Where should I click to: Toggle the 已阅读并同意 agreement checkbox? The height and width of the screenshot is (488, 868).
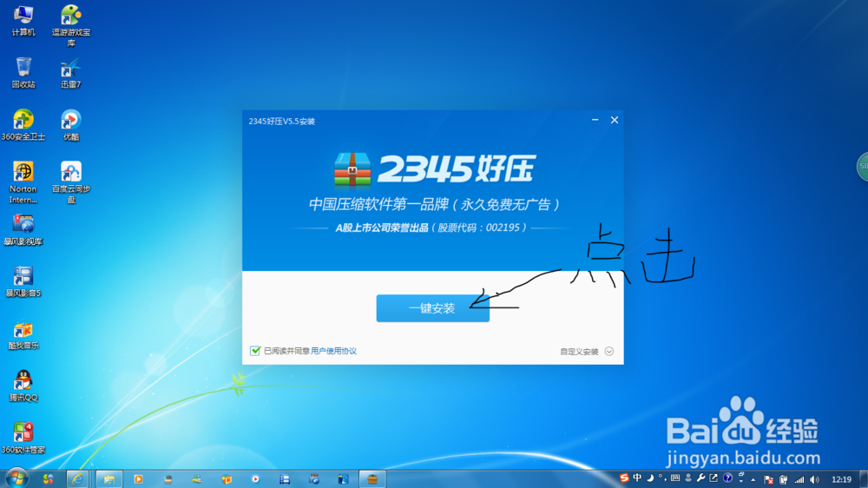[x=255, y=351]
